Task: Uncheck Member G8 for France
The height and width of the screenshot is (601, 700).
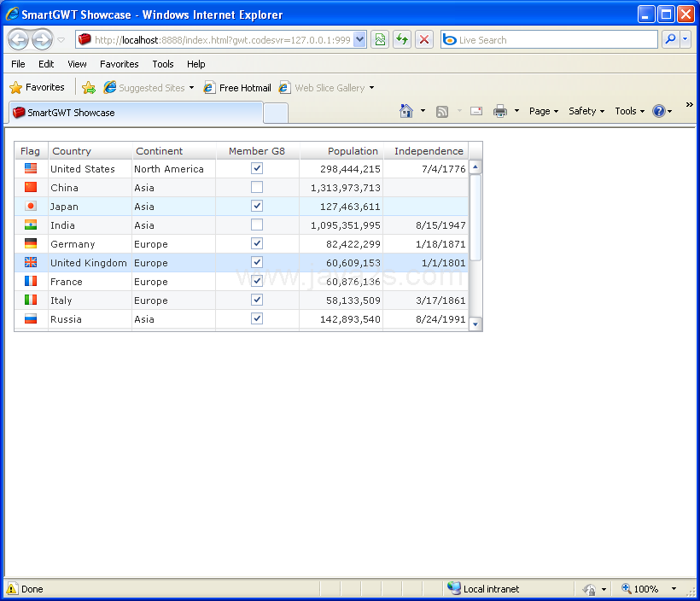Action: (257, 281)
